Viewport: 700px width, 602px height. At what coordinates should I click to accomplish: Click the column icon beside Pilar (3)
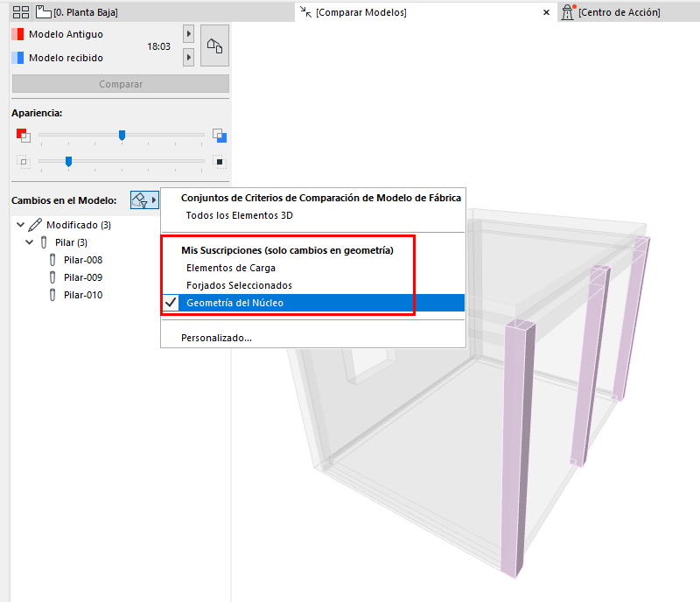coord(43,242)
